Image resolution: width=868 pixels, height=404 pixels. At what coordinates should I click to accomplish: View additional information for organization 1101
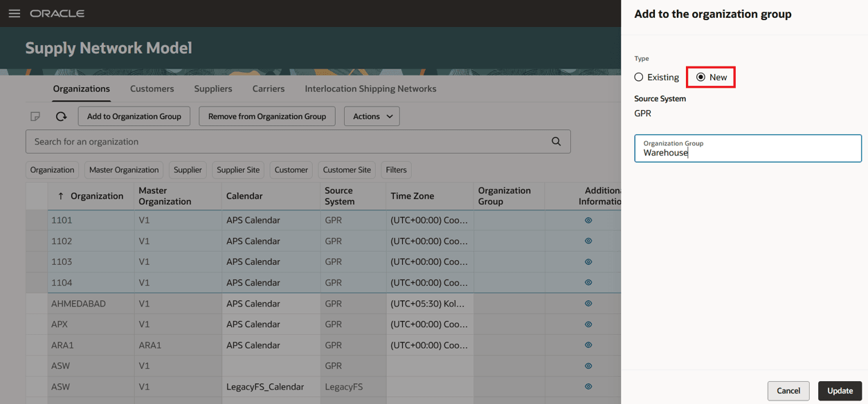pyautogui.click(x=588, y=220)
